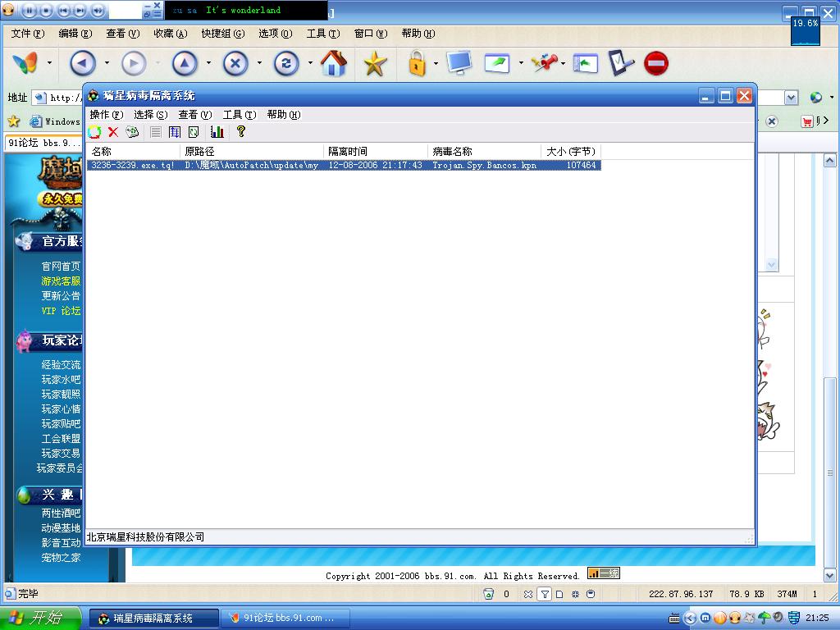Skip to next track in player
The width and height of the screenshot is (840, 630).
click(80, 10)
